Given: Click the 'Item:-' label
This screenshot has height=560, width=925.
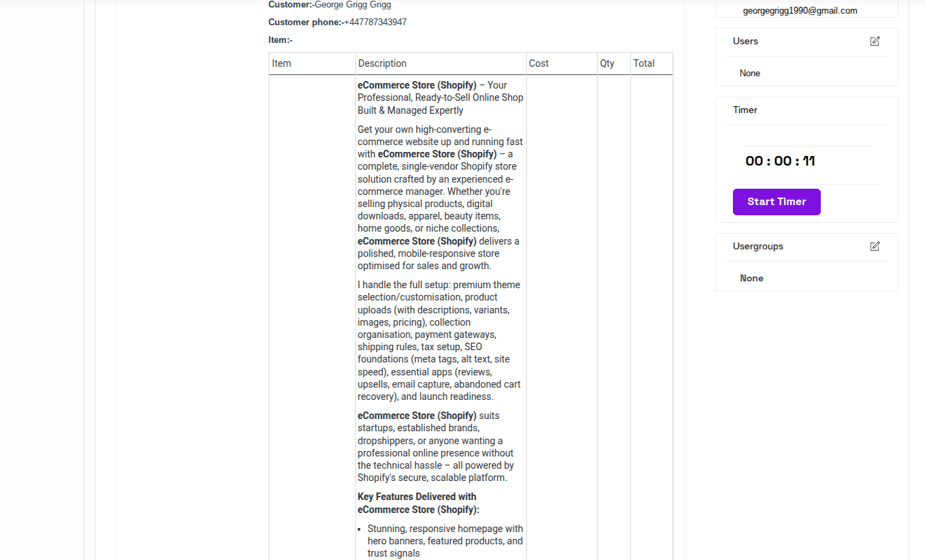Looking at the screenshot, I should [x=281, y=40].
